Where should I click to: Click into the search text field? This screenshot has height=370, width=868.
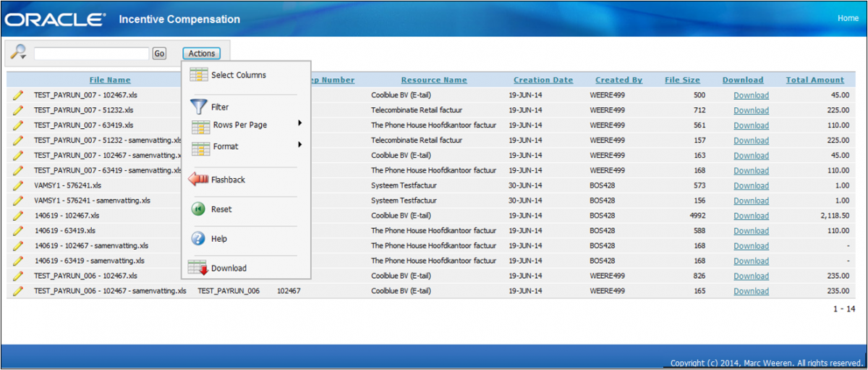point(91,53)
